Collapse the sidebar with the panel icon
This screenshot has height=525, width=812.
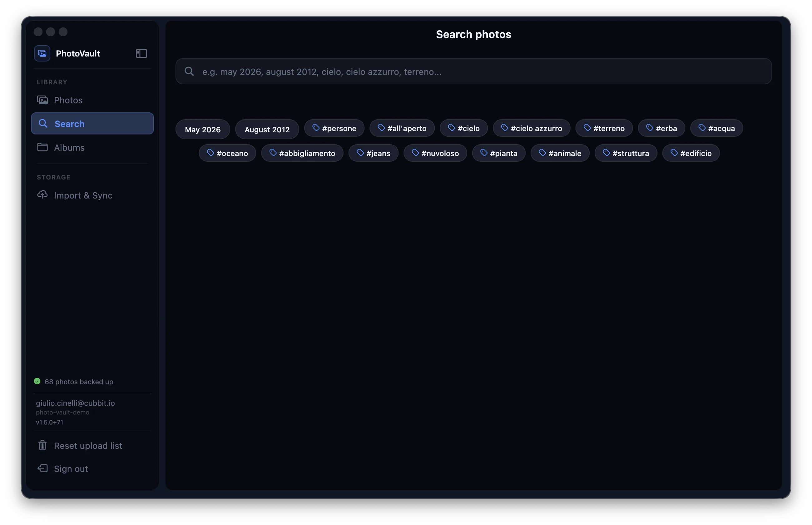(141, 53)
